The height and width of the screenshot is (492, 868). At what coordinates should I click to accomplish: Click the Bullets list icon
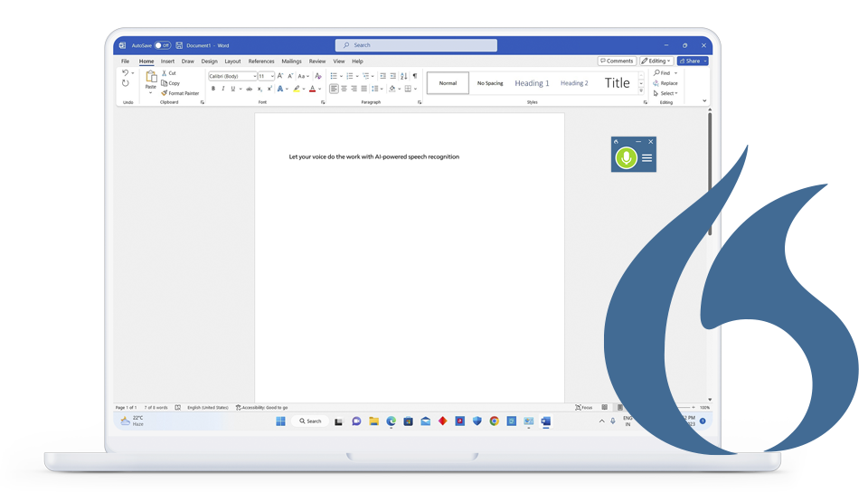click(x=334, y=76)
